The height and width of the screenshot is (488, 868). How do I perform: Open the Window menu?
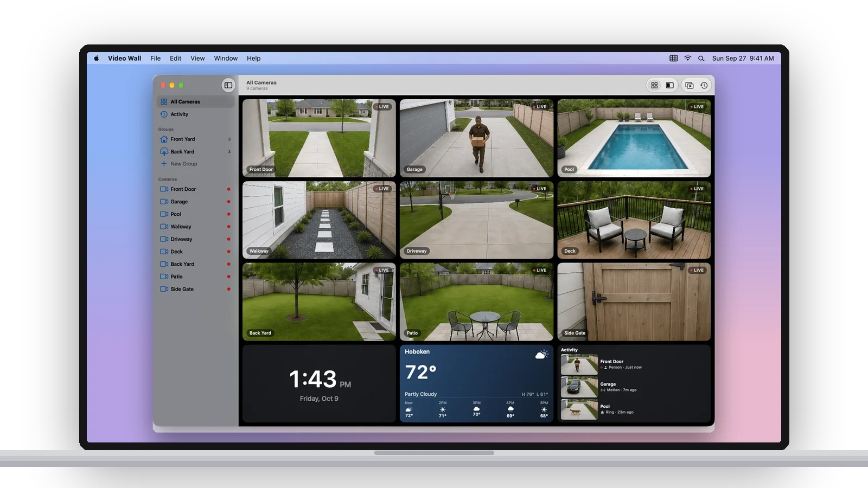click(x=226, y=58)
